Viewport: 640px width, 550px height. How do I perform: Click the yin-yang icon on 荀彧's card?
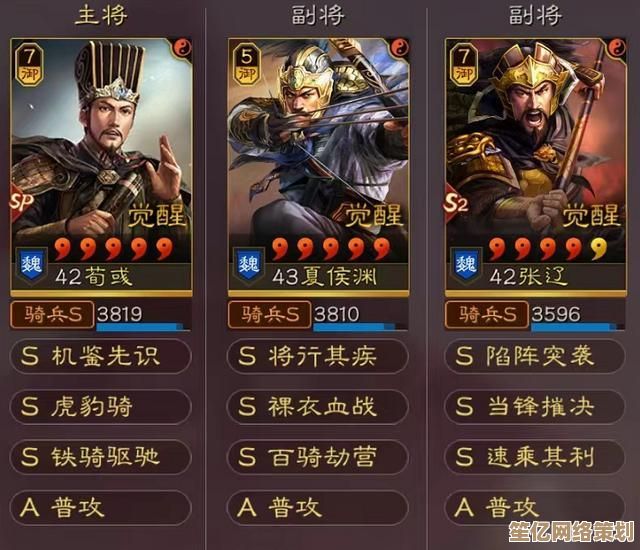click(182, 48)
